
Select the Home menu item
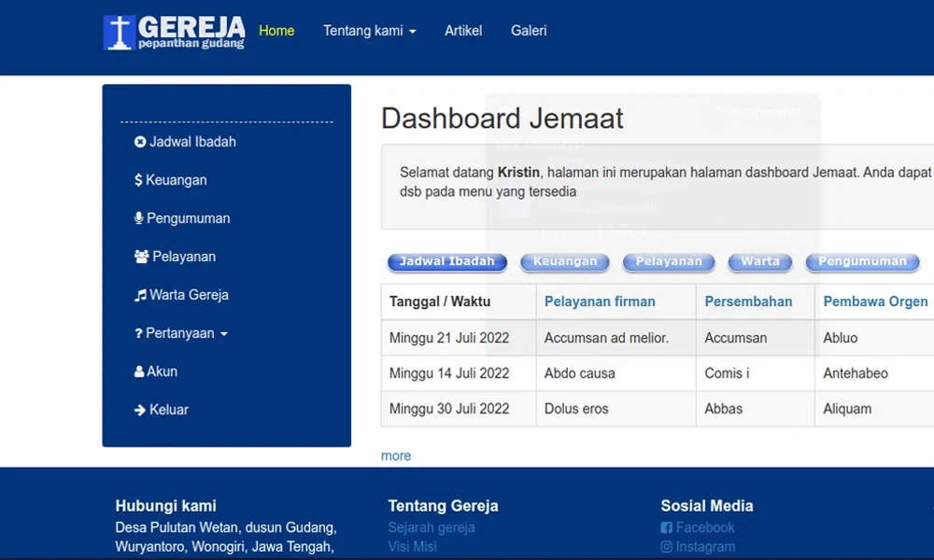[x=276, y=31]
